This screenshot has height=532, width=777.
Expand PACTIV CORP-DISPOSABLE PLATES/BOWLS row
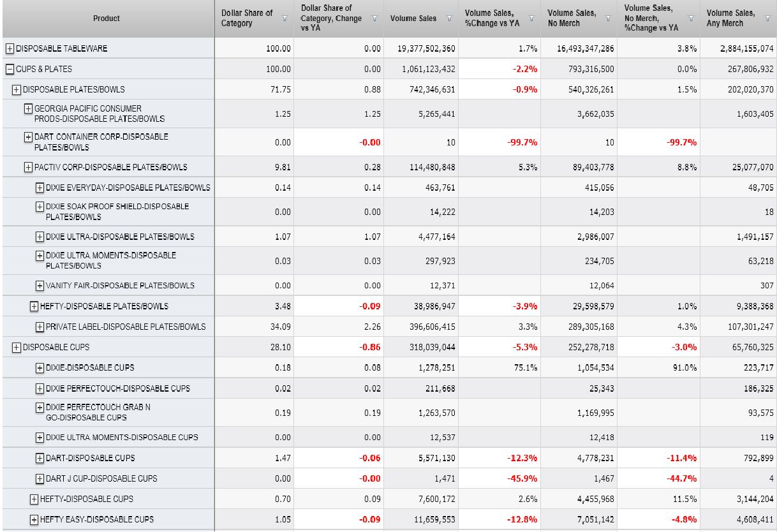tap(28, 167)
